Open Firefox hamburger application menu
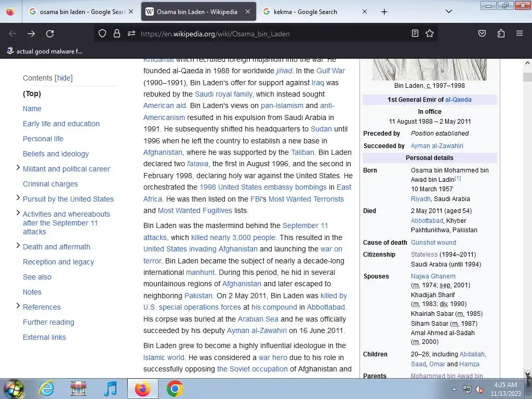Viewport: 532px width, 399px height. tap(519, 33)
